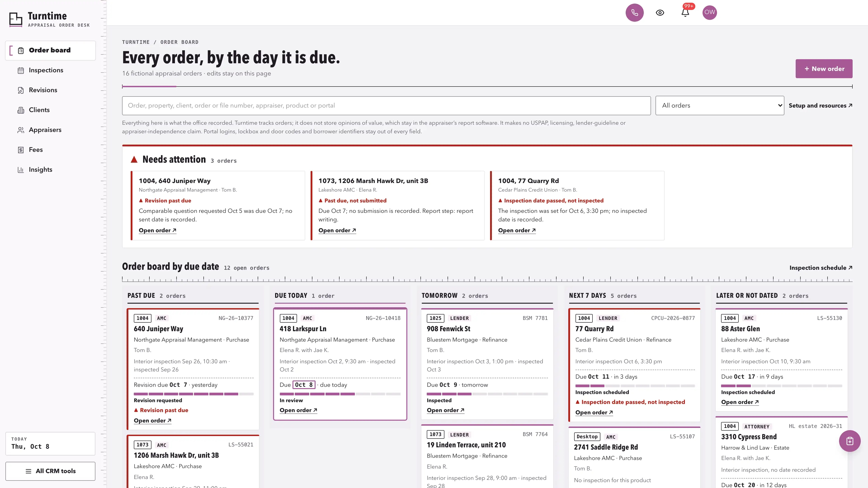Click PAST DUE column heading
868x488 pixels.
pos(141,296)
